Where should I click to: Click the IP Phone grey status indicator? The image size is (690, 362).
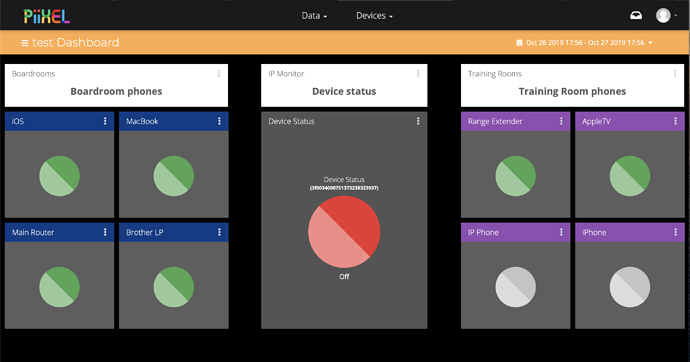pyautogui.click(x=516, y=287)
